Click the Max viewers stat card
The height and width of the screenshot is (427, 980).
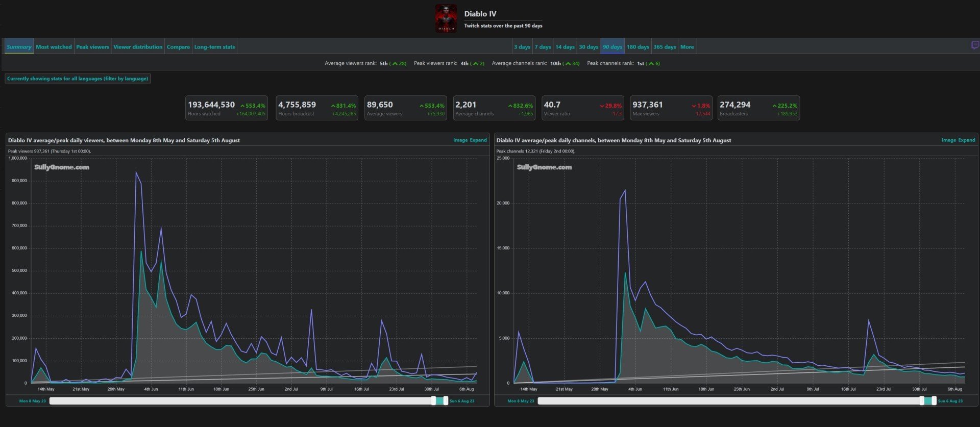tap(671, 108)
